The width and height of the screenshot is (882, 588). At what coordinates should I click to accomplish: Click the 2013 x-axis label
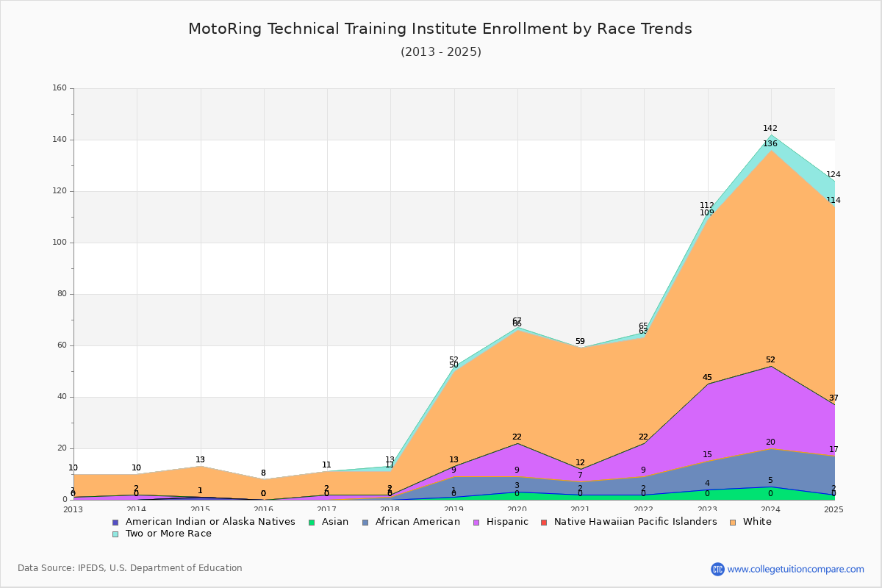(x=73, y=509)
